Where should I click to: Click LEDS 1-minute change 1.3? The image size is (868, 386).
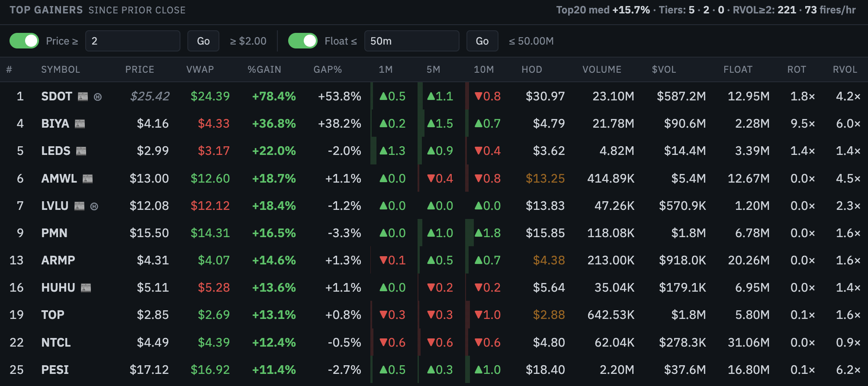tap(392, 151)
